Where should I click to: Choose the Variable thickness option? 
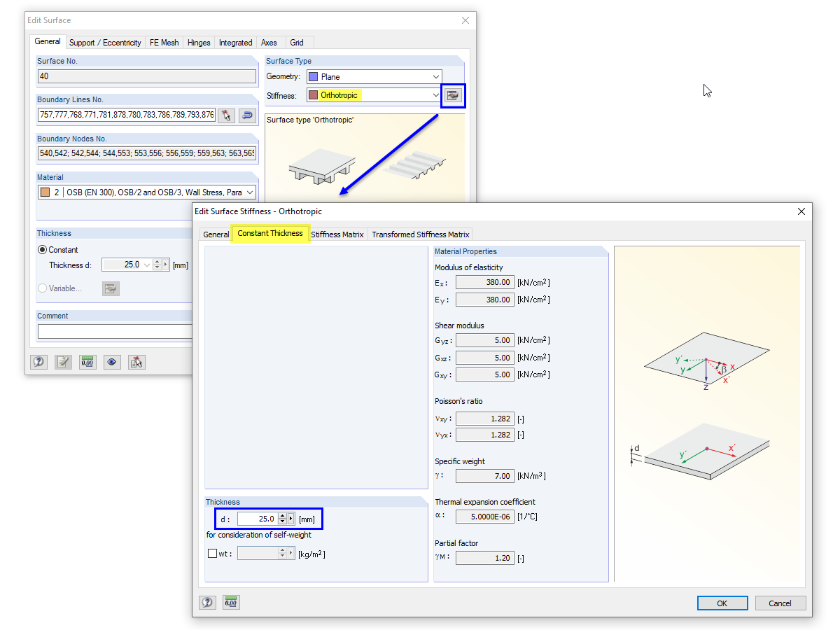click(x=43, y=288)
